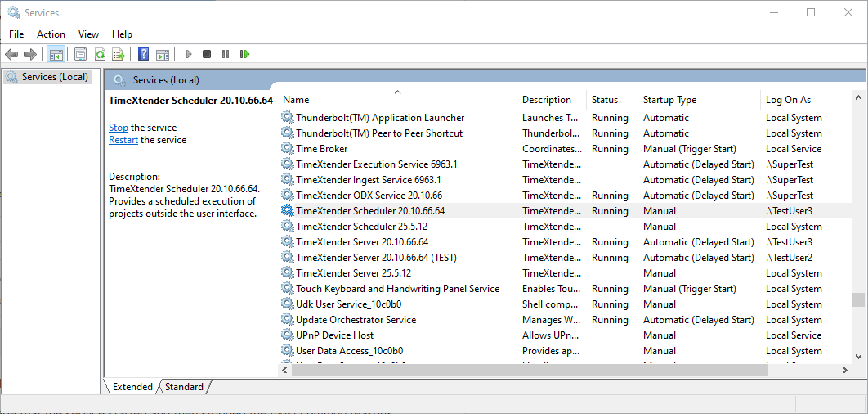
Task: Click 'Coordinates...' description of Time Broker
Action: (552, 149)
